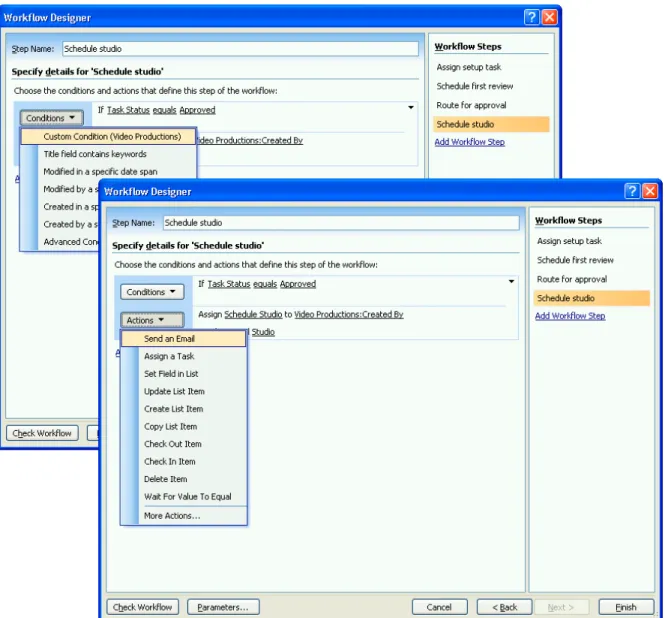Select highlighted Schedule studio step in the back window
Screen dimensions: 665x618
coord(491,124)
